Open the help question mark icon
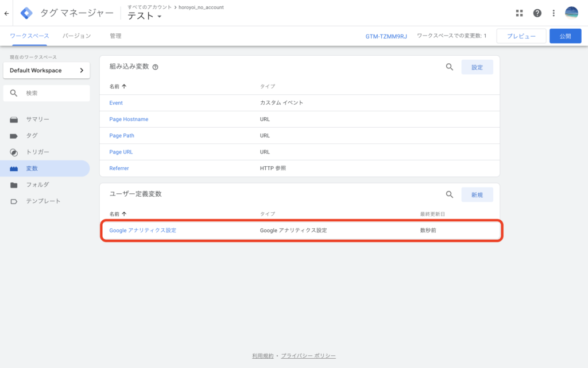Image resolution: width=588 pixels, height=368 pixels. 537,13
